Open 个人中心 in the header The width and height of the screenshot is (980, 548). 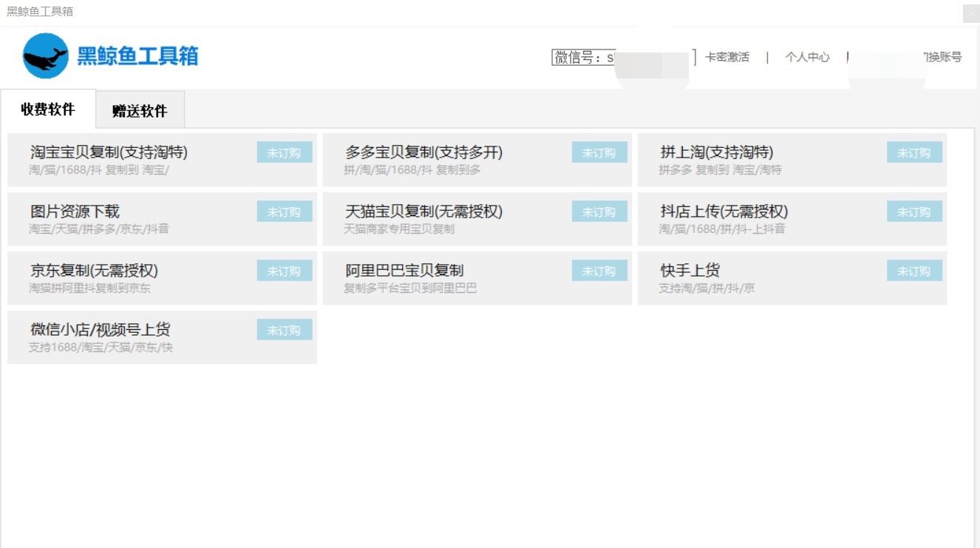pos(807,57)
